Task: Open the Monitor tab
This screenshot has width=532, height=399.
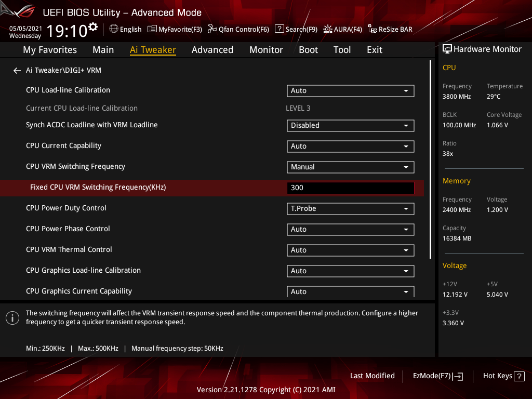Action: [267, 50]
